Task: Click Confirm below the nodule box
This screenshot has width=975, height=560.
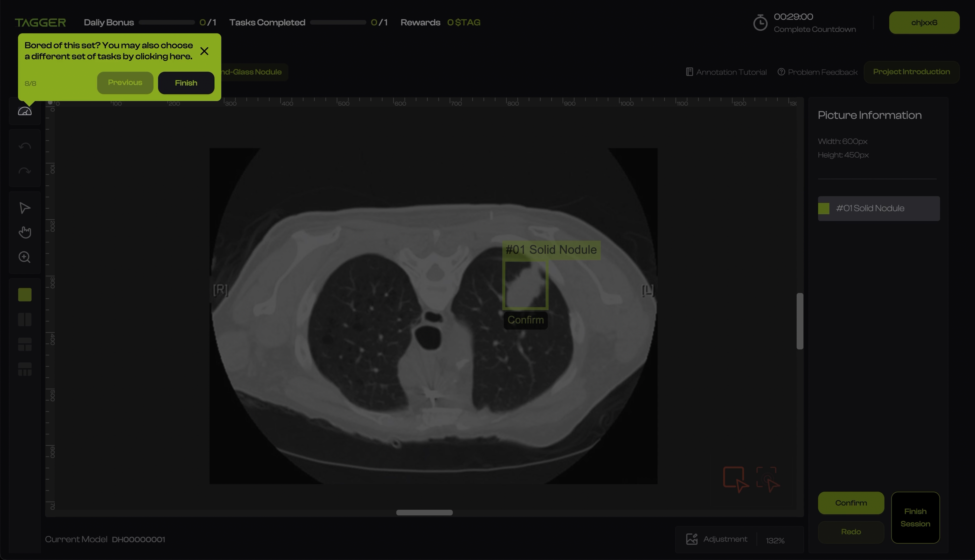Action: tap(525, 320)
